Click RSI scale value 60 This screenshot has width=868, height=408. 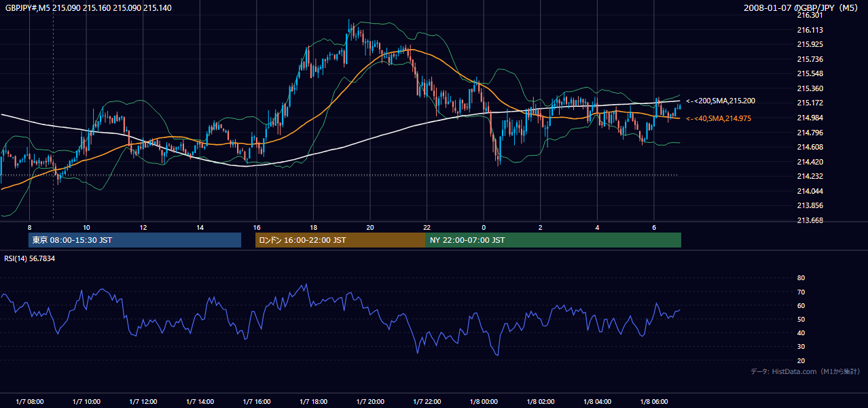tap(801, 305)
